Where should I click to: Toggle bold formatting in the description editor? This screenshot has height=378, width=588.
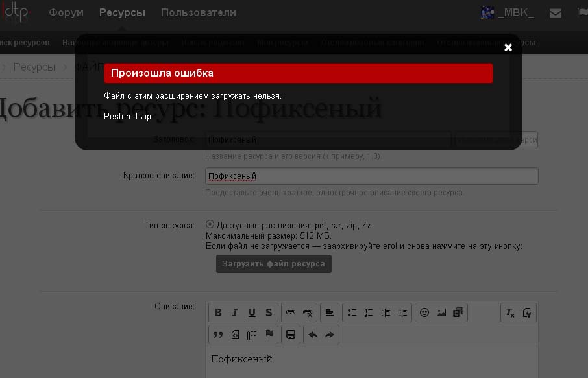click(x=218, y=313)
